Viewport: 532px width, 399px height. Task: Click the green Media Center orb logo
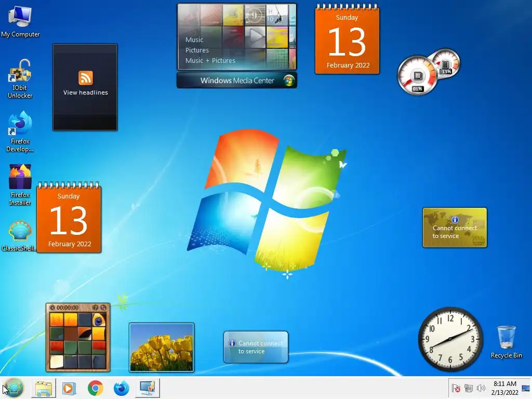point(289,81)
